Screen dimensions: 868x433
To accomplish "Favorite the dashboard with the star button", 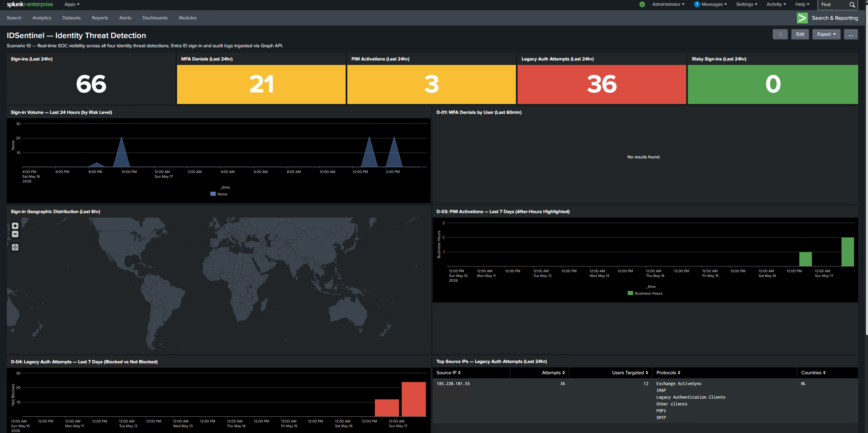I will pos(780,34).
